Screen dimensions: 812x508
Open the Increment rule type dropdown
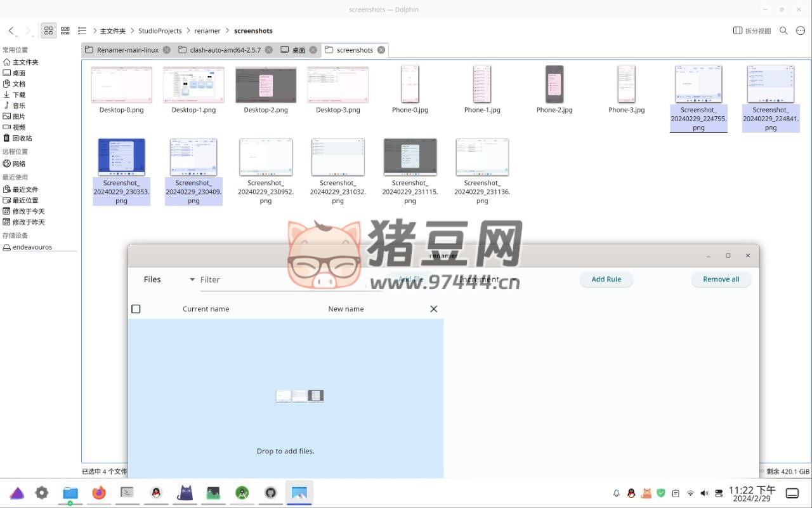click(x=513, y=279)
